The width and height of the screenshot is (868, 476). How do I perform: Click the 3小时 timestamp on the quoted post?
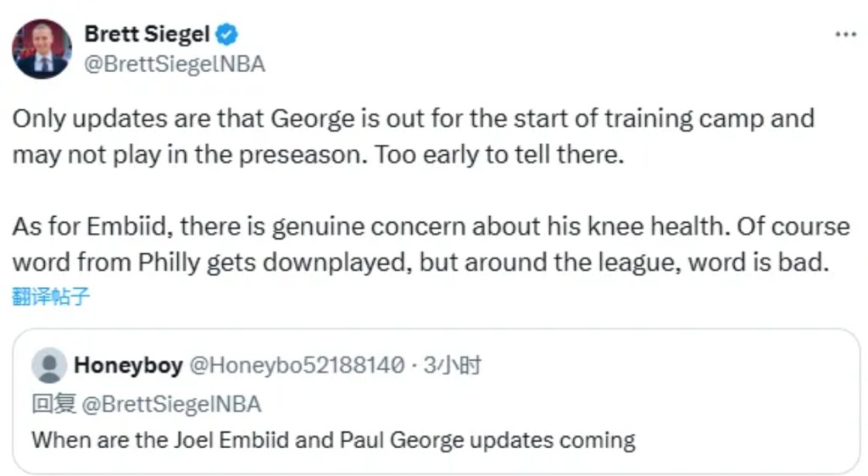click(452, 366)
